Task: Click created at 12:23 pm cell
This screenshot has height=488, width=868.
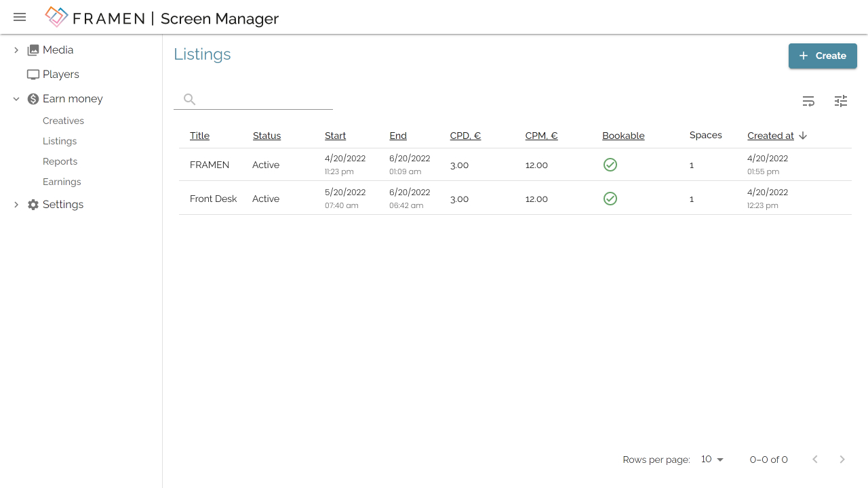Action: tap(768, 199)
